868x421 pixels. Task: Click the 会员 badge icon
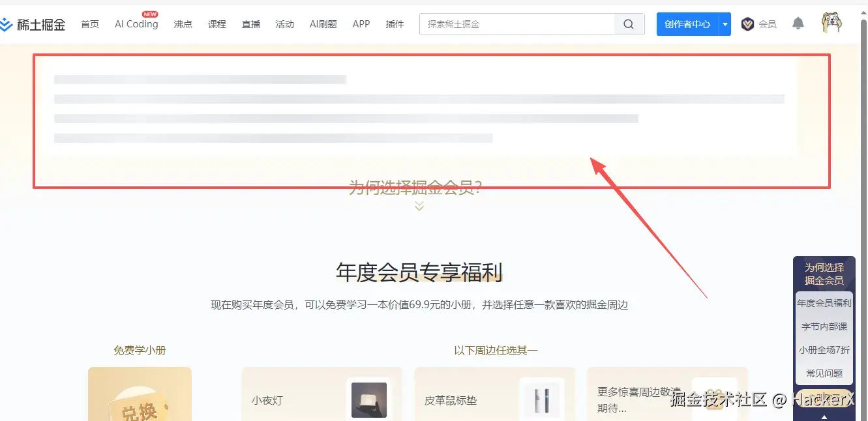click(748, 24)
